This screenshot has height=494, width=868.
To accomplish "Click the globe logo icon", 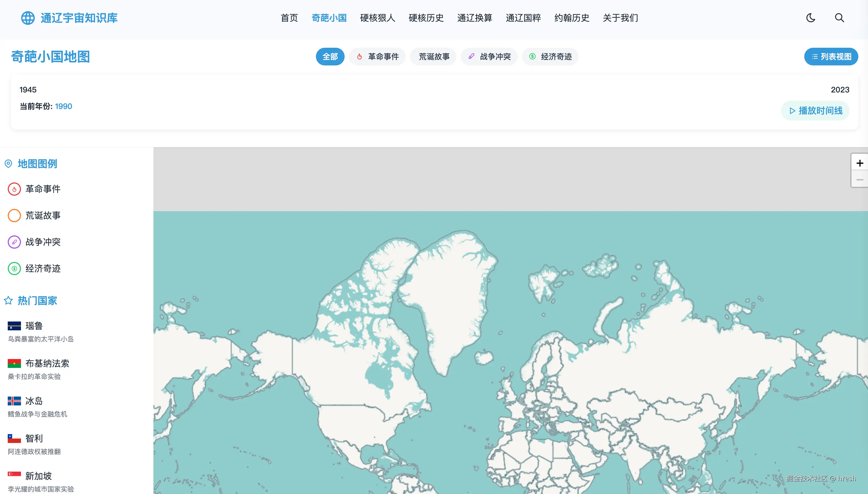I will pos(28,18).
